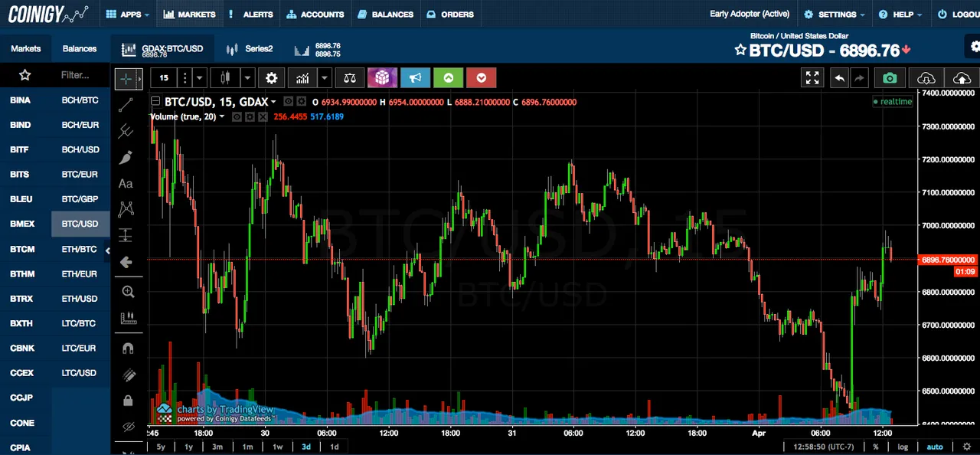Toggle stay in drawing mode pencil
Screen dimensions: 980x455
[x=128, y=375]
